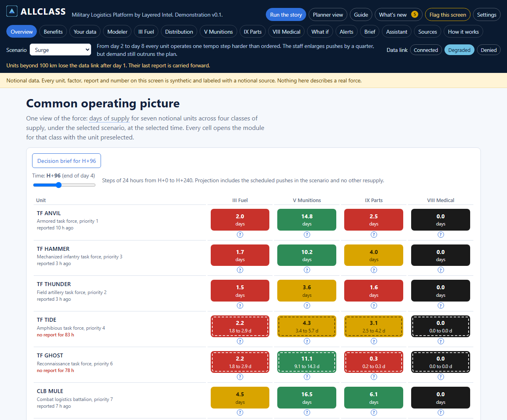Open TF GHOST IX Parts 0.3 cell
The width and height of the screenshot is (507, 420).
pyautogui.click(x=374, y=362)
